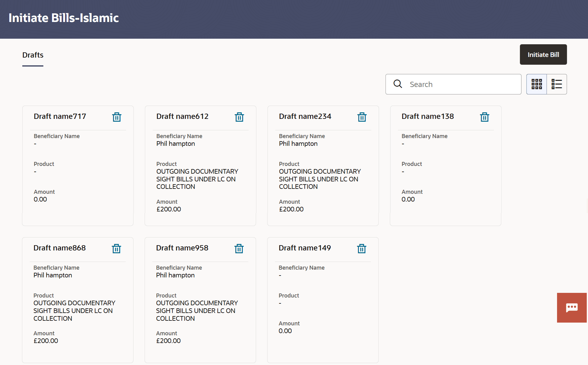Click £200.00 amount in Draft name234 card
The height and width of the screenshot is (365, 588).
click(291, 209)
